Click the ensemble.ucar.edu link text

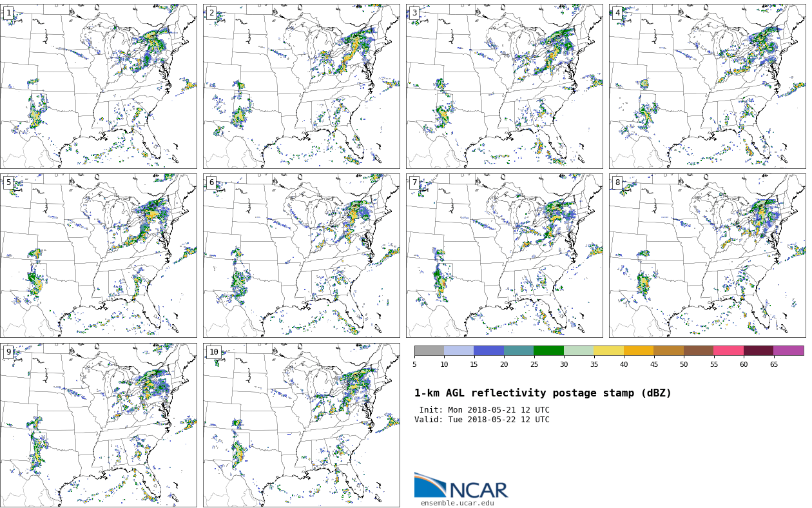click(457, 503)
